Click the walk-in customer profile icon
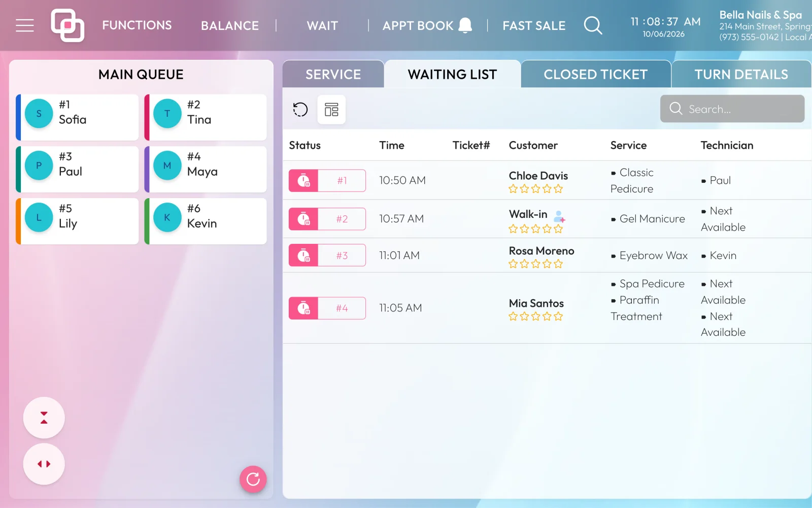Screen dimensions: 812x508 [559, 216]
